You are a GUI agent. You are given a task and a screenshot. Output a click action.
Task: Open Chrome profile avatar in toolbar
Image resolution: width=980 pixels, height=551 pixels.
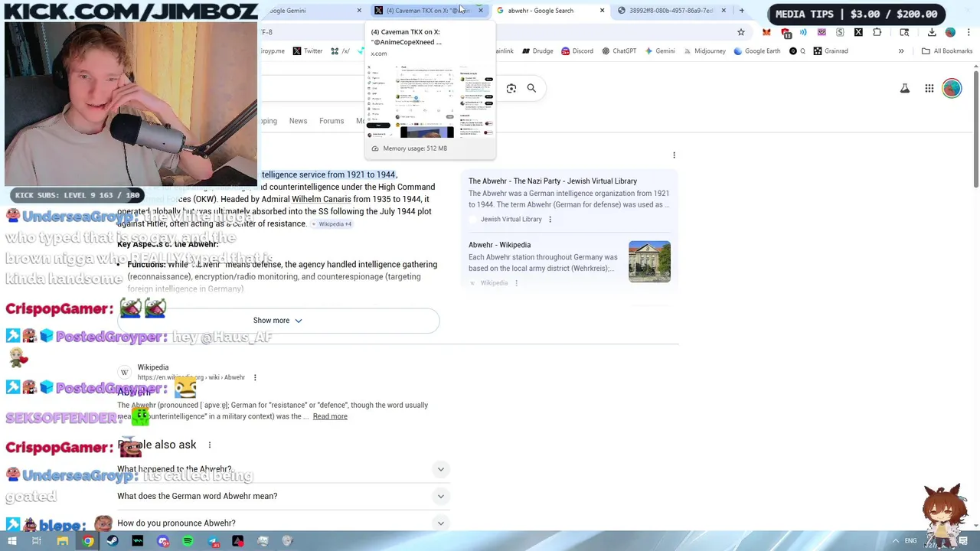[950, 32]
